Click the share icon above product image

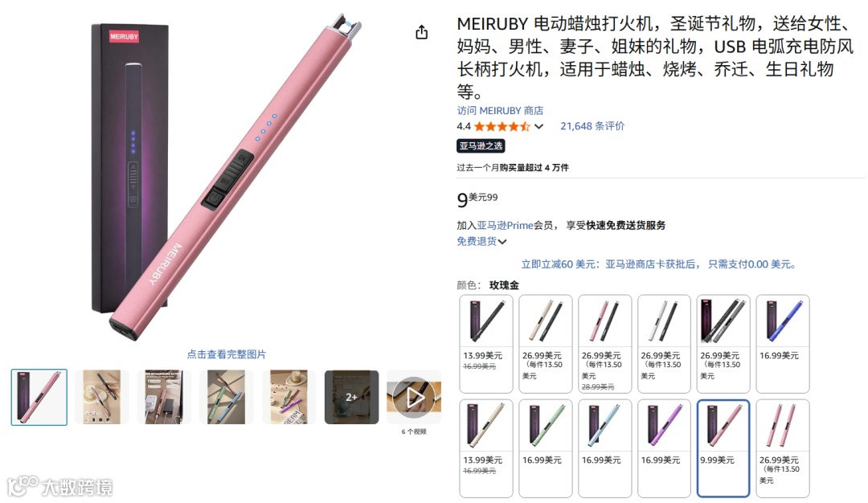pyautogui.click(x=422, y=32)
